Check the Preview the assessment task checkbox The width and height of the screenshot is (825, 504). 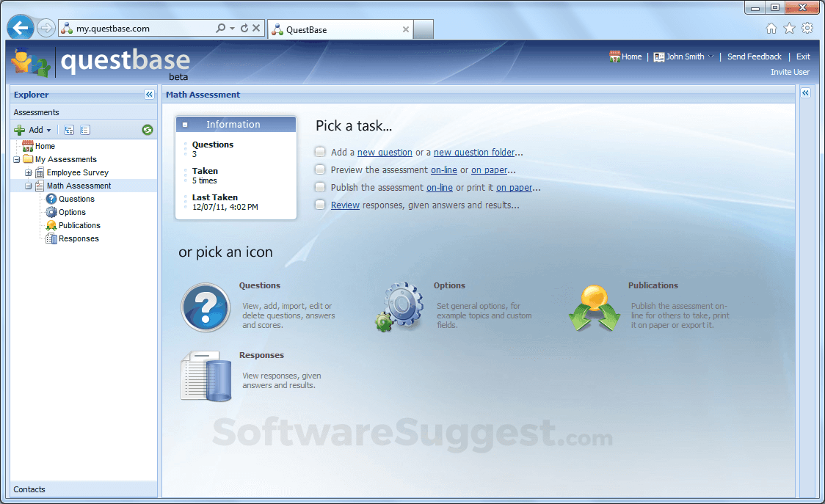click(x=320, y=169)
